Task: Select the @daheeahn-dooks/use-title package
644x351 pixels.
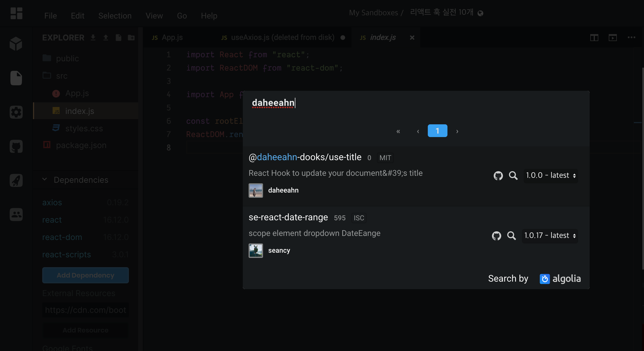Action: (x=305, y=157)
